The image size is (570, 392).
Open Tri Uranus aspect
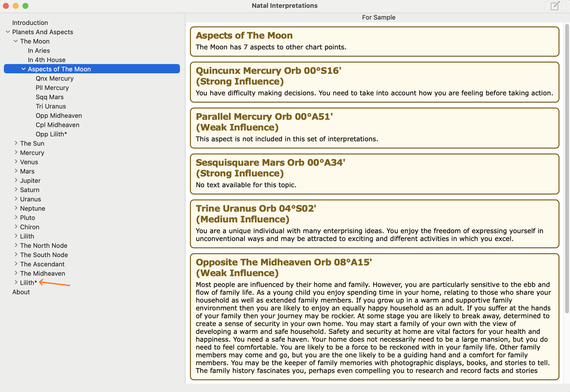(51, 106)
